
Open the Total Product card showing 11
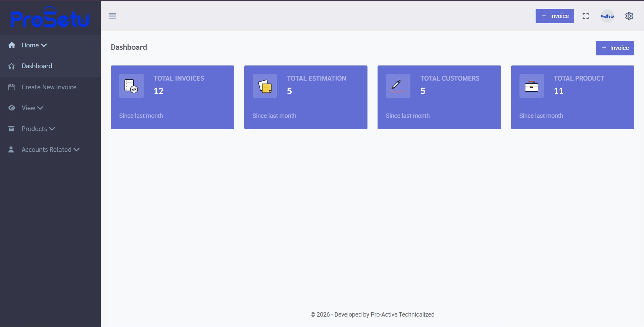(573, 97)
